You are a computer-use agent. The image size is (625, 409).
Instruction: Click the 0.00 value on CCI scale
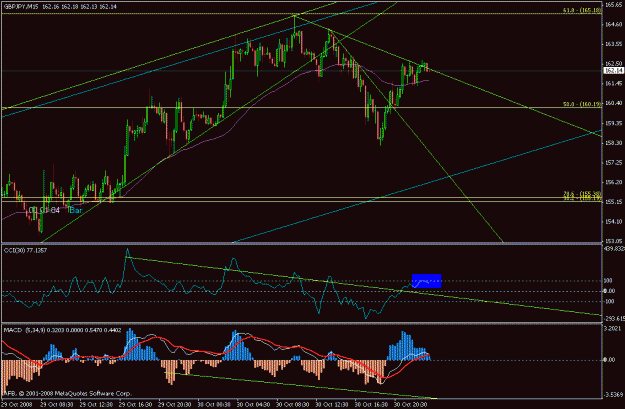click(x=609, y=291)
